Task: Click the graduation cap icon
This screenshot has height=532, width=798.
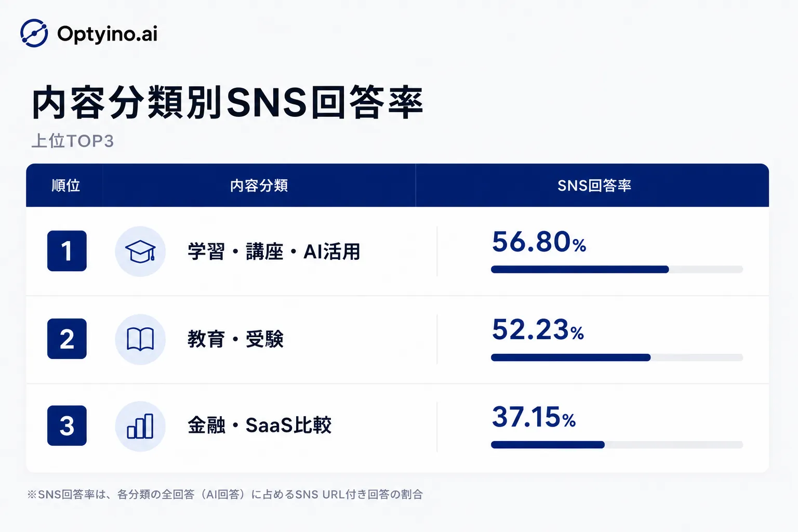Action: 140,251
